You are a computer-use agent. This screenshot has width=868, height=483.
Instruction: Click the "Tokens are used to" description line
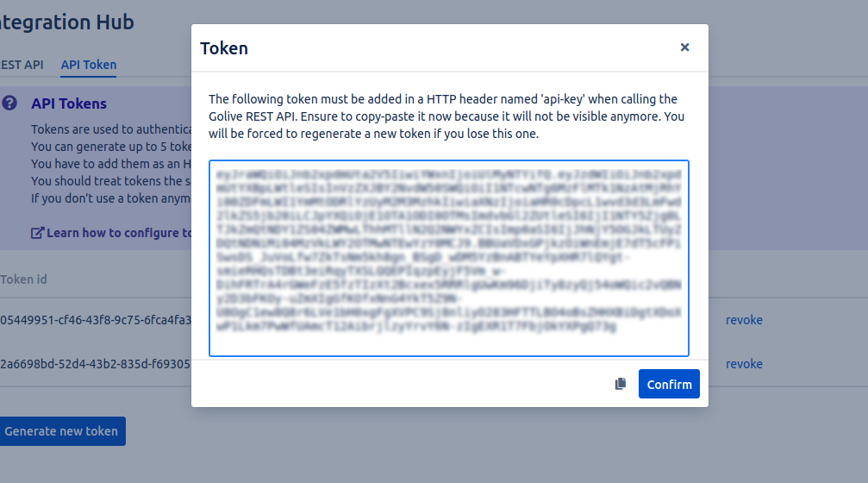coord(110,129)
